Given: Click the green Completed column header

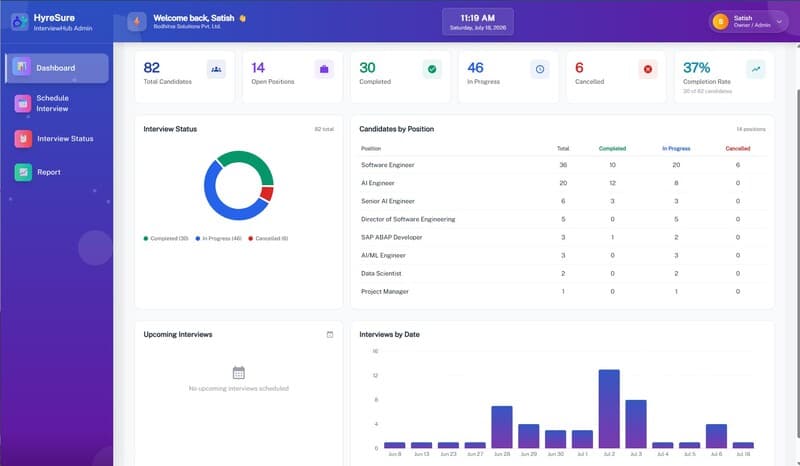Looking at the screenshot, I should pos(612,149).
